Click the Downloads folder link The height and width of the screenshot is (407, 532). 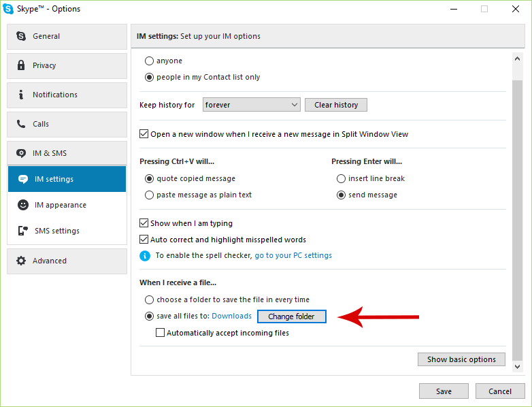click(232, 316)
